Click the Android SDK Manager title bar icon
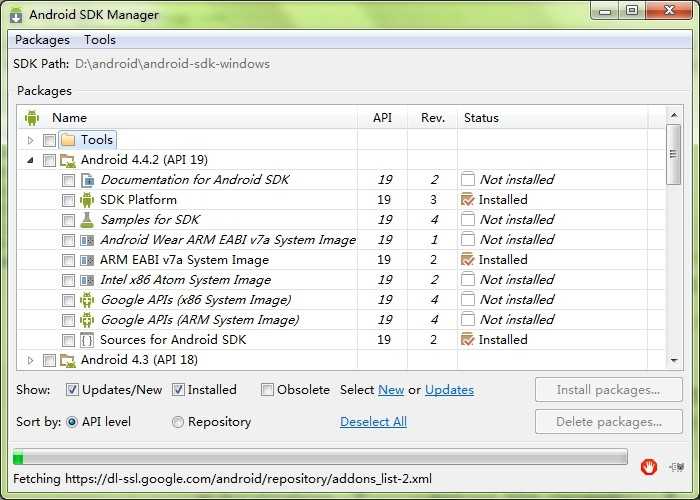 (x=16, y=14)
